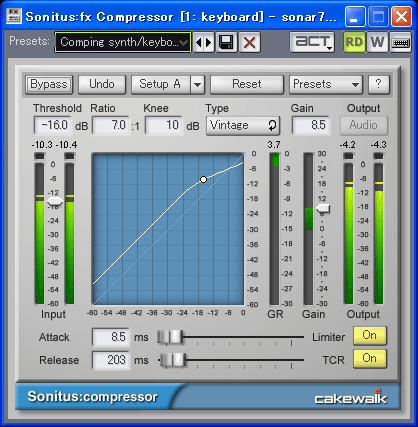Click the Audio output button

(364, 126)
